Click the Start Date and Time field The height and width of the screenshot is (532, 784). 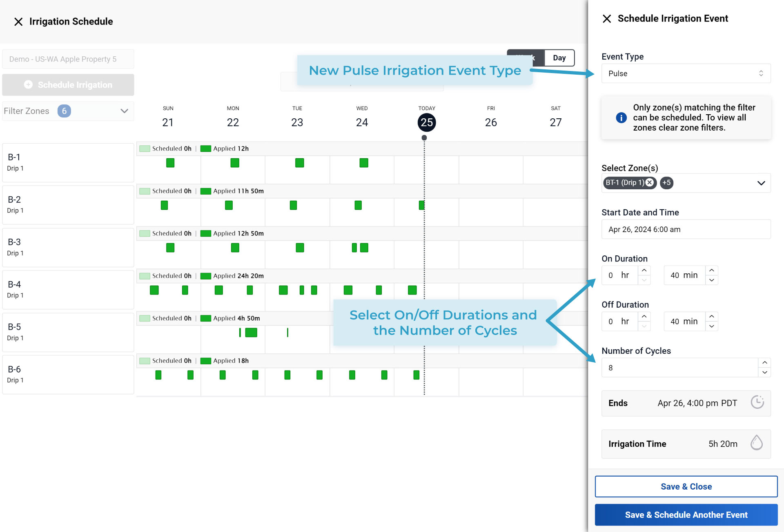pyautogui.click(x=686, y=229)
